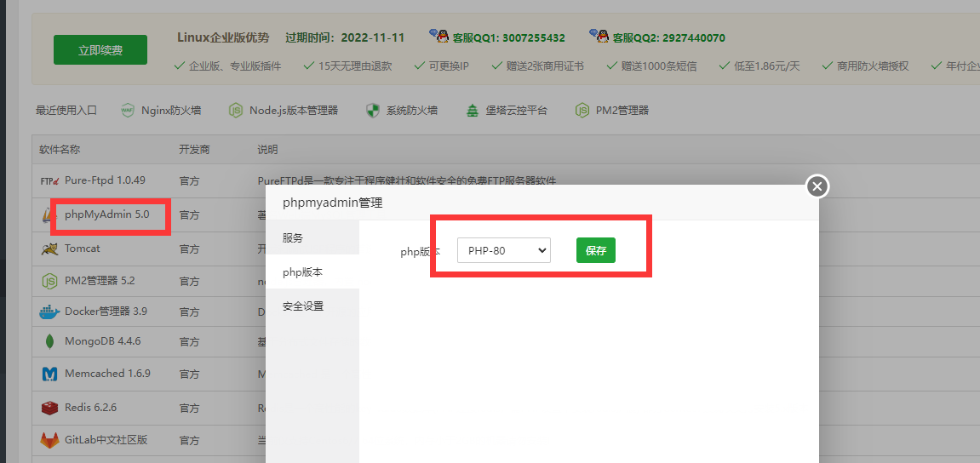This screenshot has width=980, height=463.
Task: Click the GitLab fox icon
Action: click(49, 441)
